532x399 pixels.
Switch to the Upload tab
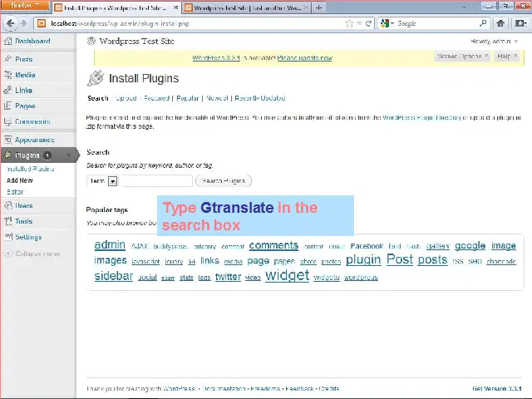[x=126, y=98]
